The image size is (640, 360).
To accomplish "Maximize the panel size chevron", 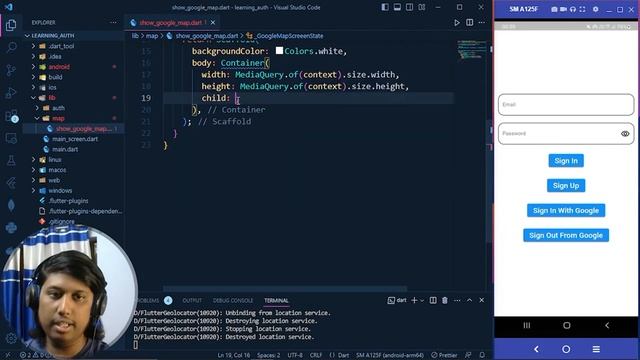I will pos(470,300).
